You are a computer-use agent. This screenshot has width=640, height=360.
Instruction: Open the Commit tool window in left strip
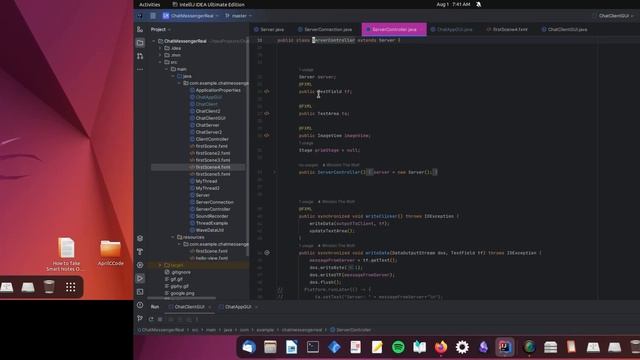[140, 29]
